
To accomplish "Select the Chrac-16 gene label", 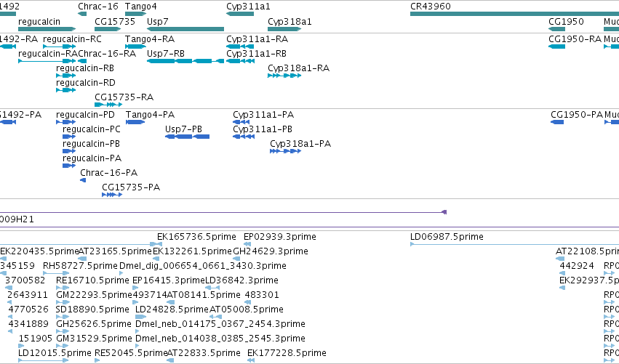I will point(98,7).
